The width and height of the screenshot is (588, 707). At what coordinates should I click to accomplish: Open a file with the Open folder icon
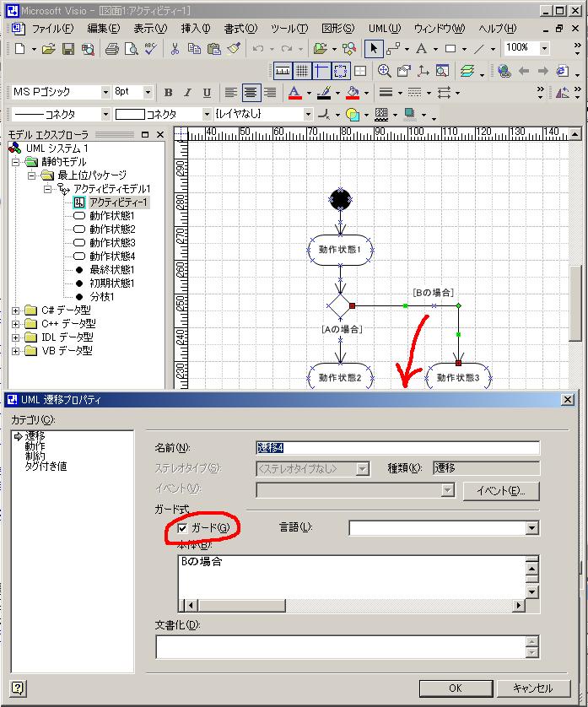(49, 49)
